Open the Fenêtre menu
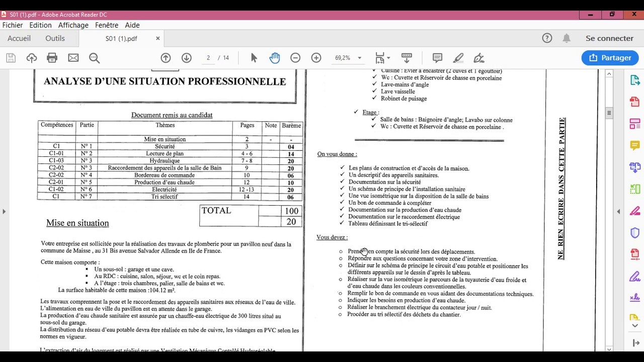Viewport: 644px width, 362px height. (x=107, y=25)
